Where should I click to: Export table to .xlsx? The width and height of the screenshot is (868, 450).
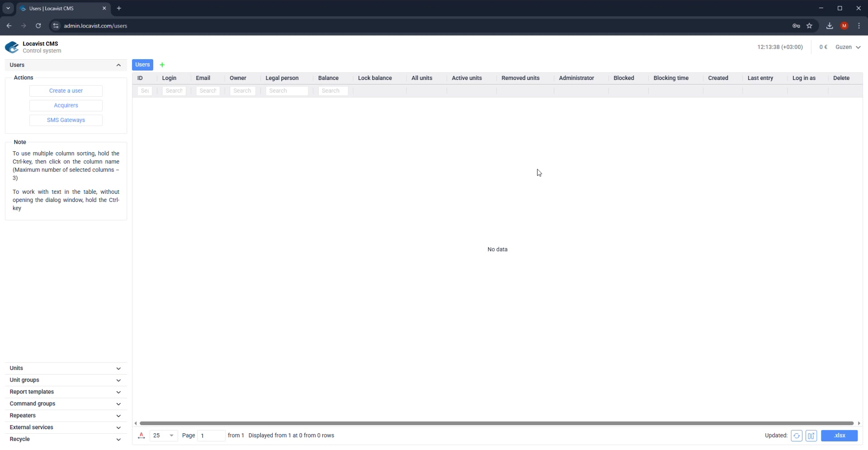coord(840,436)
